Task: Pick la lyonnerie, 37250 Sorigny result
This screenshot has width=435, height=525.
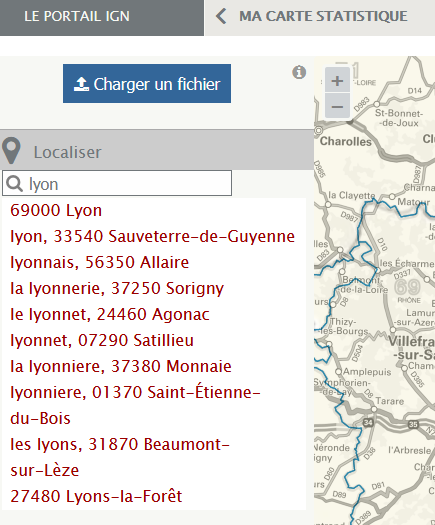Action: [x=117, y=289]
